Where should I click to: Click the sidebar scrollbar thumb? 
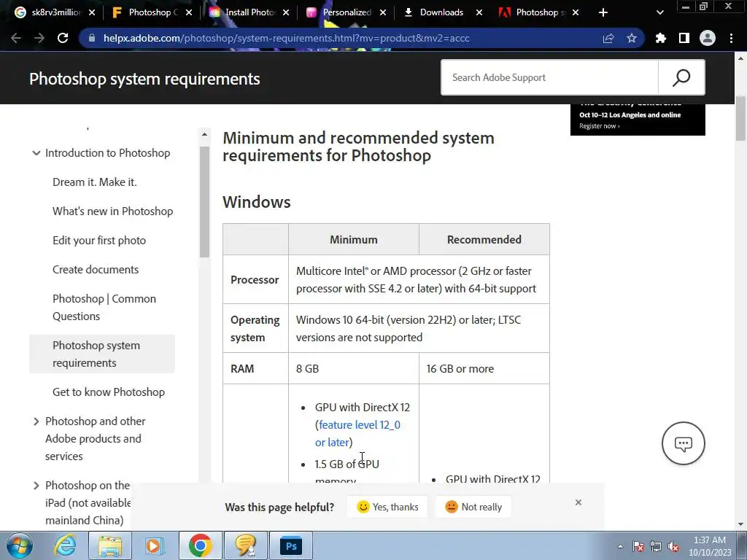(x=204, y=202)
